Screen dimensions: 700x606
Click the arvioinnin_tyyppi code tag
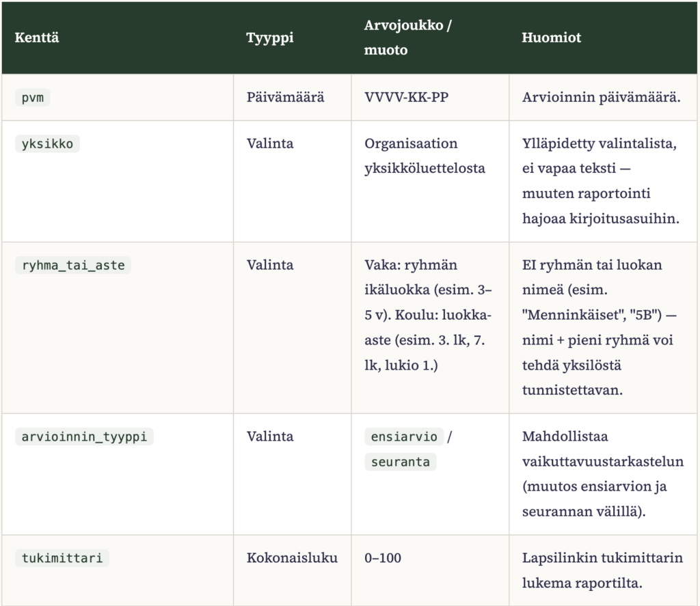(x=84, y=437)
